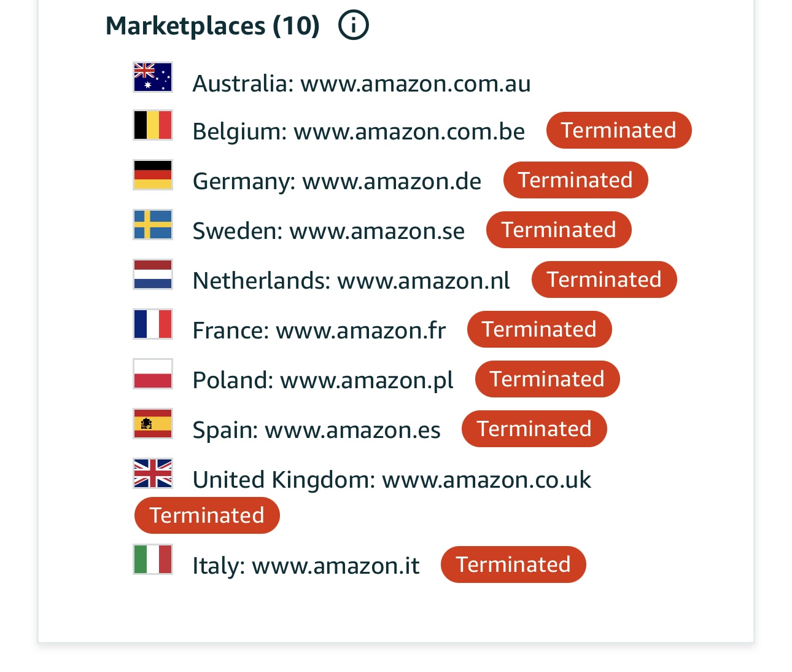Click the Spain flag icon

click(x=153, y=424)
